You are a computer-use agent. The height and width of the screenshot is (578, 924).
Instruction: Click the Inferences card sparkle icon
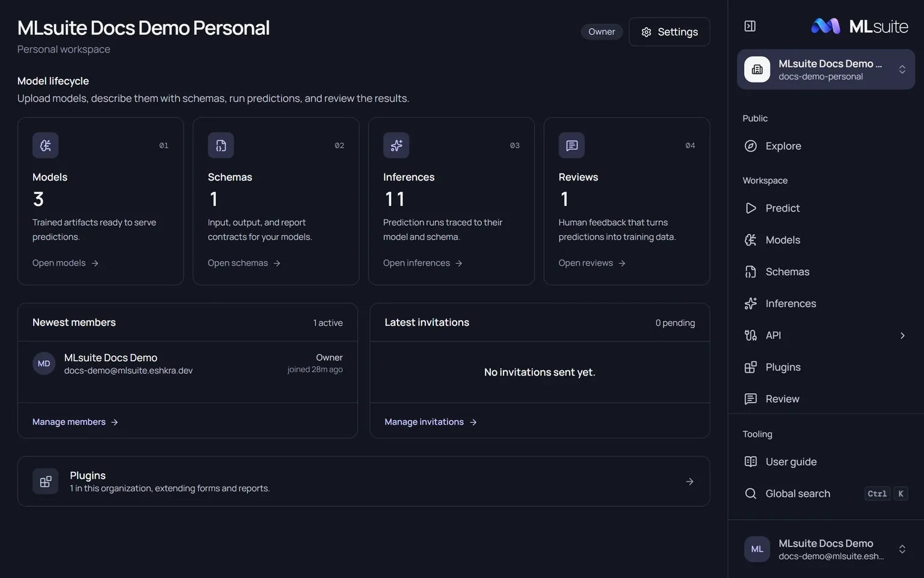pyautogui.click(x=396, y=145)
